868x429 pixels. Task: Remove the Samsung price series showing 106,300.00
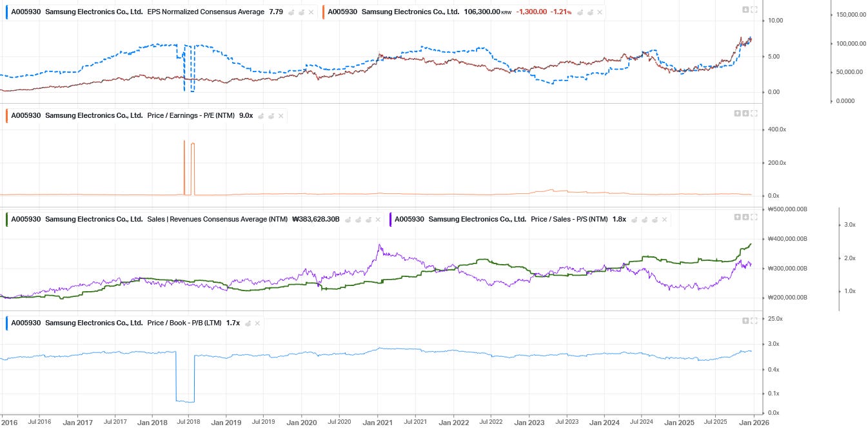pos(599,12)
